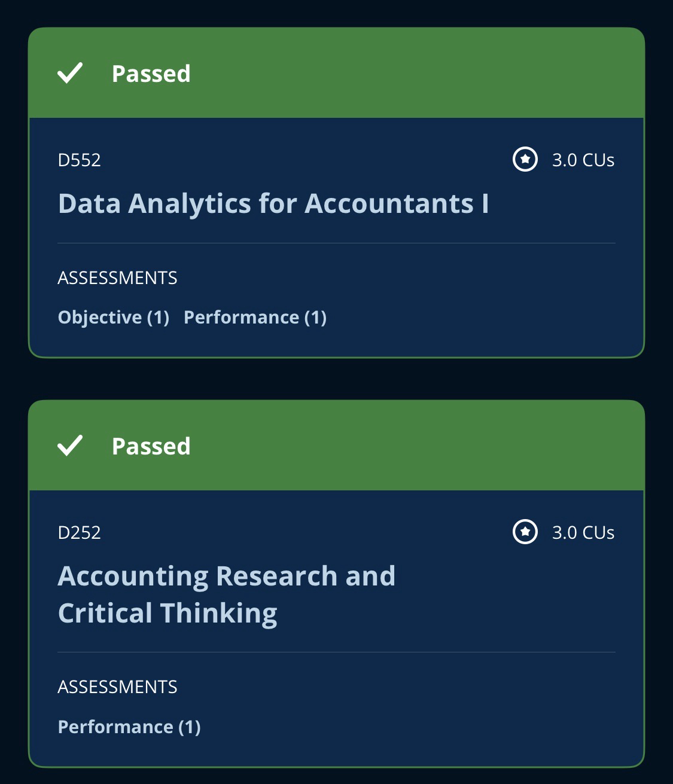Open Accounting Research and Critical Thinking course
The image size is (673, 784).
[226, 594]
